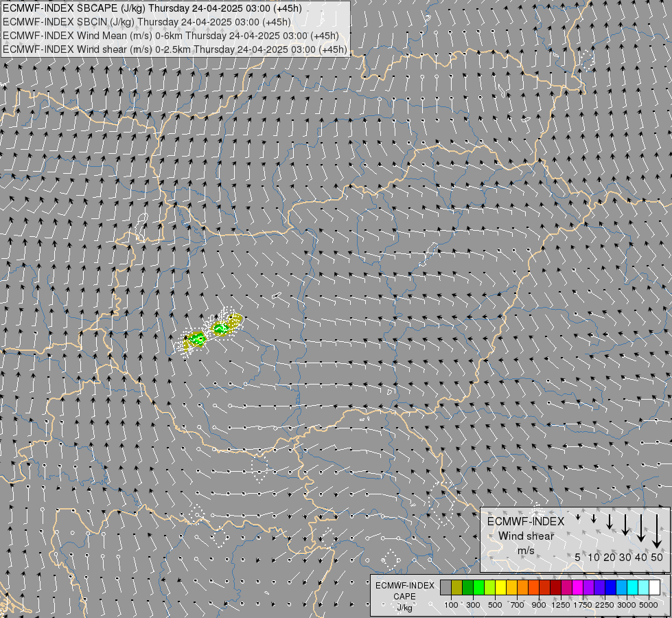
Task: Select the yellow CAPE swatch after 500
Action: [500, 588]
